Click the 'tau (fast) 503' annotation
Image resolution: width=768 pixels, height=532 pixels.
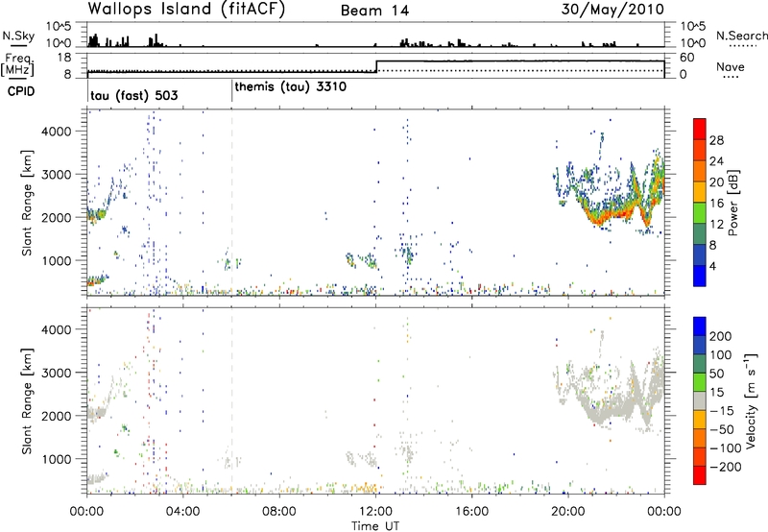tap(134, 95)
